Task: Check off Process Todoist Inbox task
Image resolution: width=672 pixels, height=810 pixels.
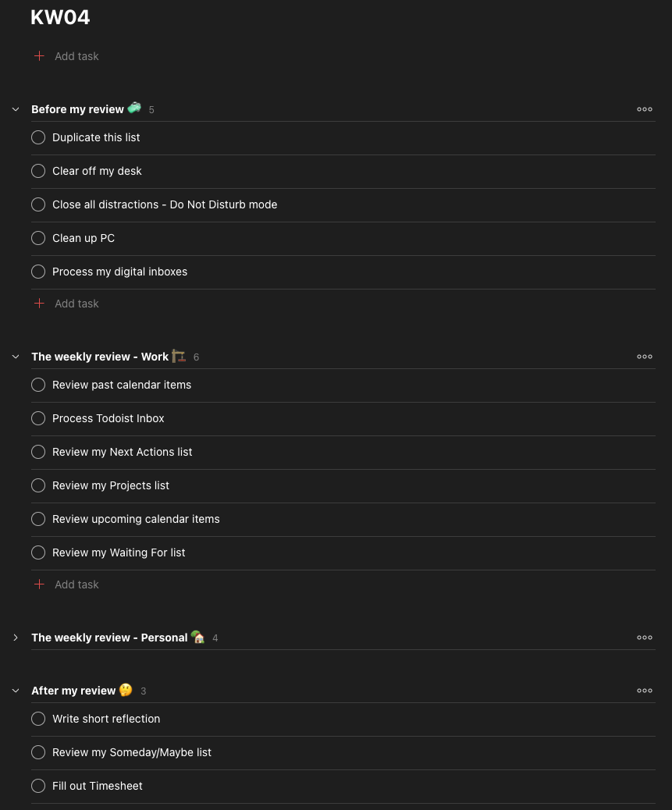Action: [x=38, y=418]
